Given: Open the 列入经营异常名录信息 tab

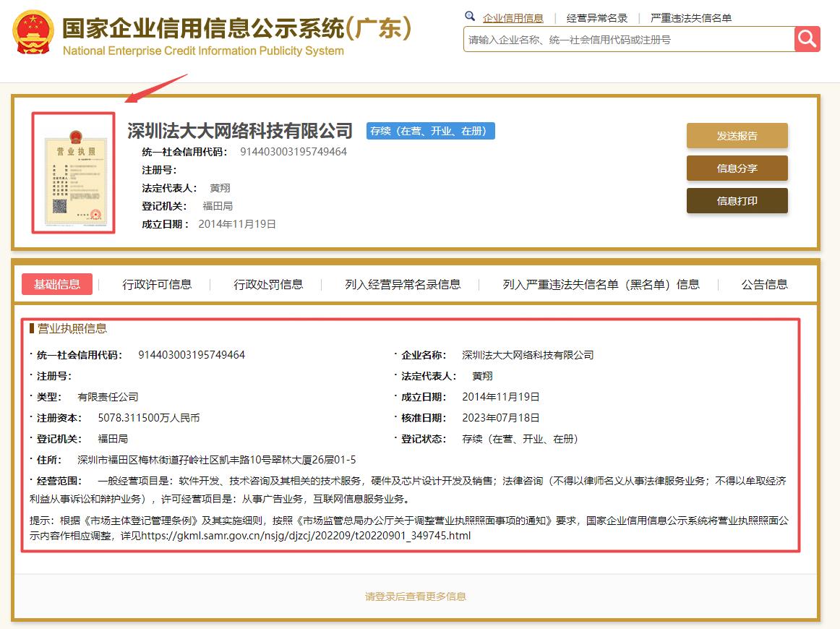Looking at the screenshot, I should pos(403,284).
